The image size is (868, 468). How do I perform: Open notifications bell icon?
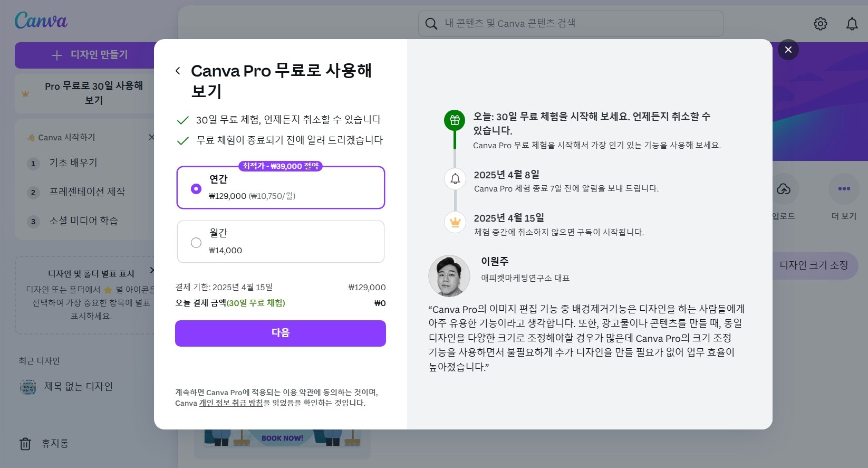[x=852, y=24]
